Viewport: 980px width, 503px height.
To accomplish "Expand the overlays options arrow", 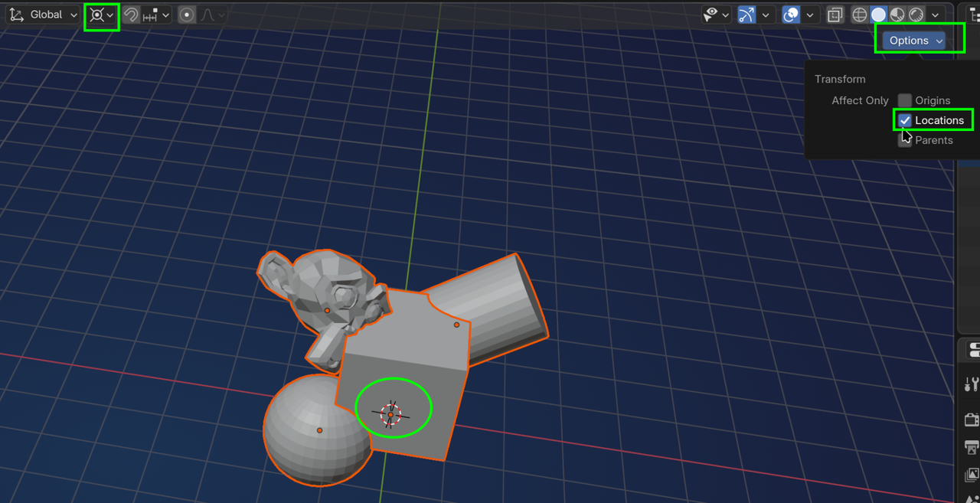I will 810,15.
